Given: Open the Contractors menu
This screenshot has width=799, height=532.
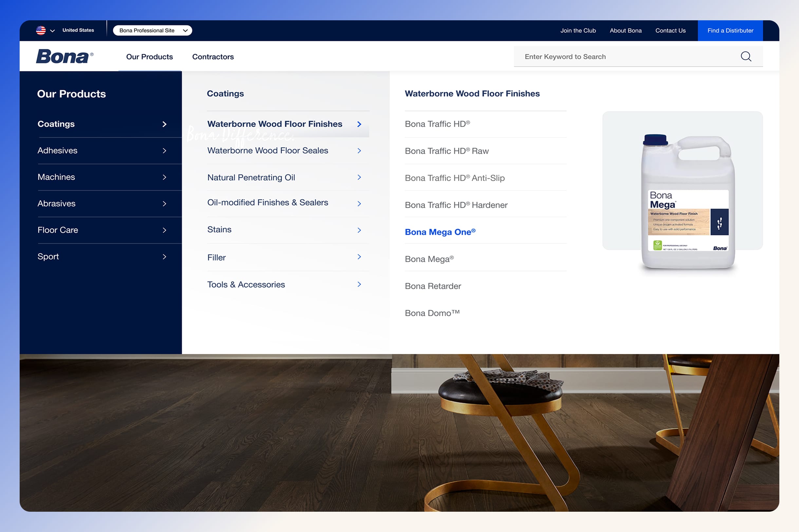Looking at the screenshot, I should coord(213,57).
